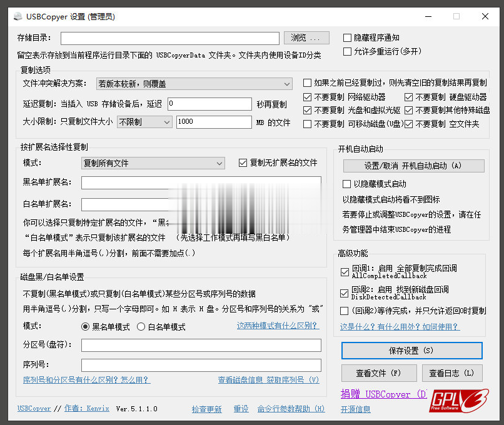504x425 pixels.
Task: Click the 存储目录 path input field
Action: [169, 38]
